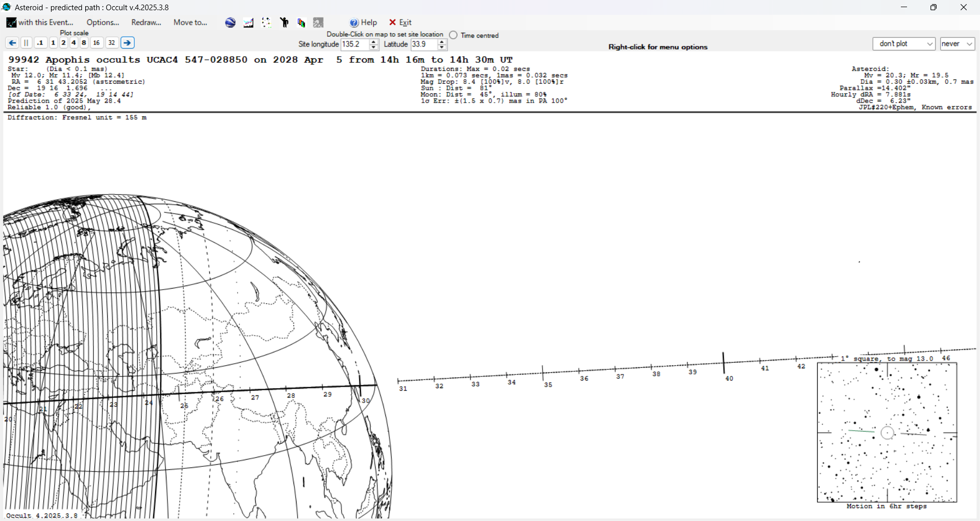Set plot scale to 2
The image size is (980, 521).
pyautogui.click(x=63, y=43)
